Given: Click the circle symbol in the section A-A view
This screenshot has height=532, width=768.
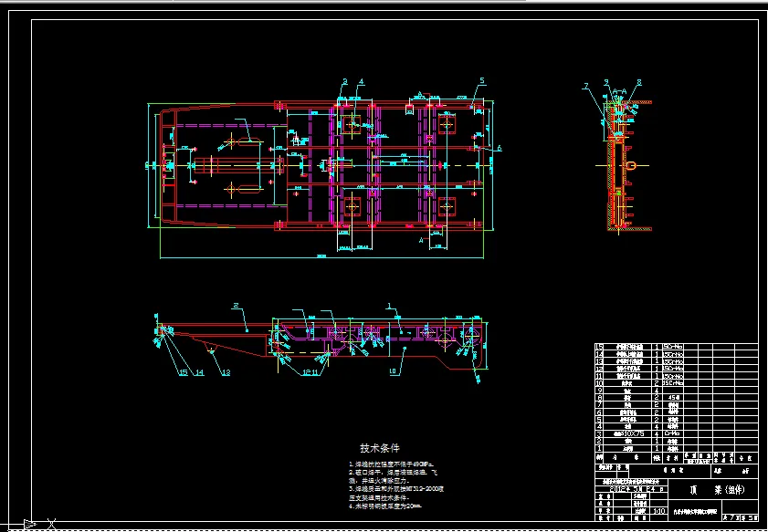Looking at the screenshot, I should coord(631,165).
